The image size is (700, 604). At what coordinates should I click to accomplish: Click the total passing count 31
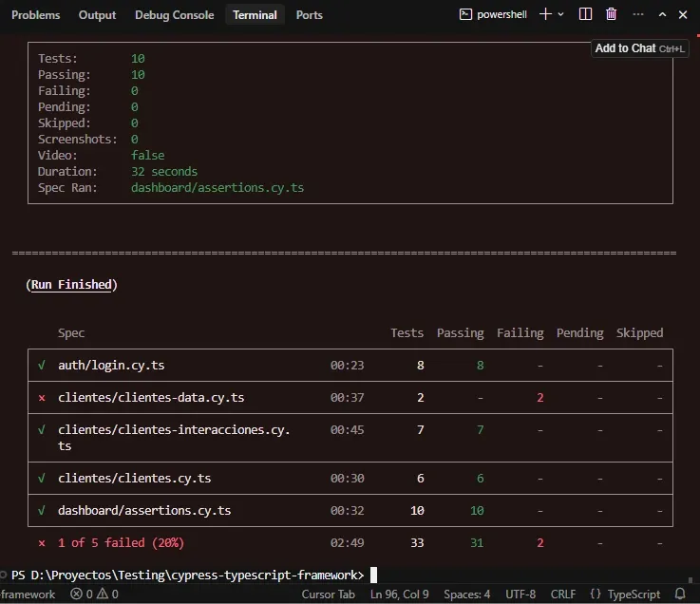coord(477,543)
